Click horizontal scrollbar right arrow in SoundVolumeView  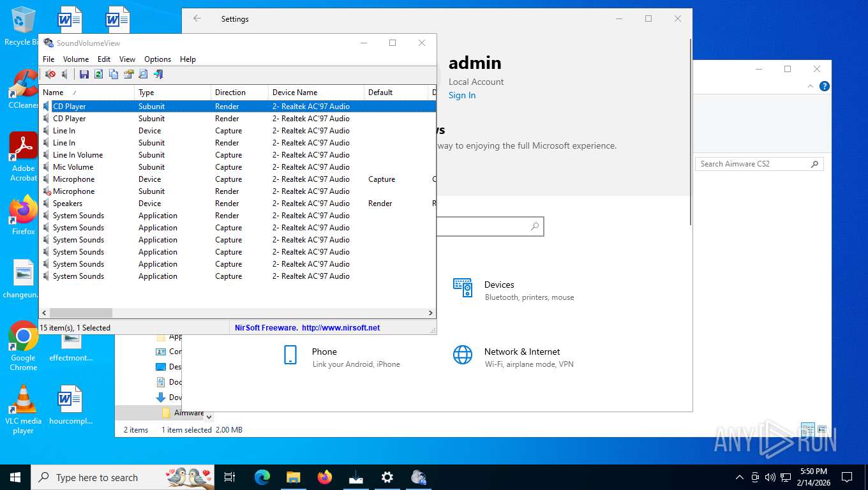pos(431,313)
